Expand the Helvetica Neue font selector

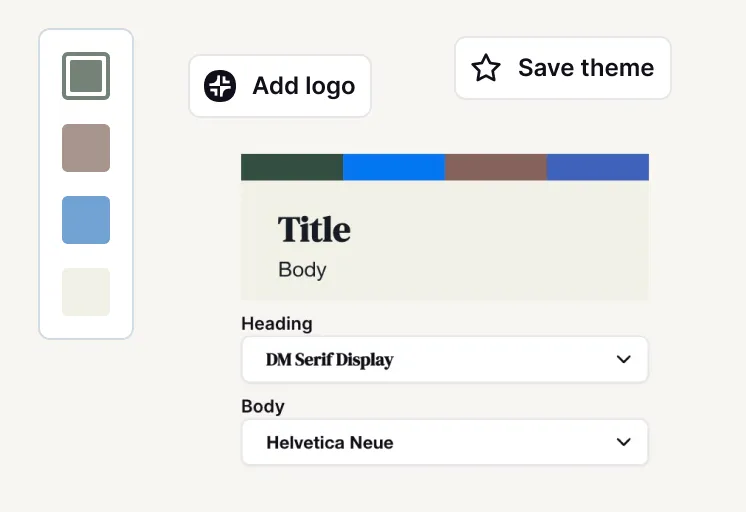445,442
